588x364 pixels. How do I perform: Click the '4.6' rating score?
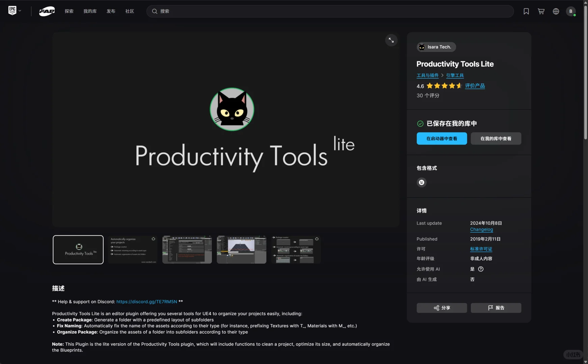(x=420, y=86)
